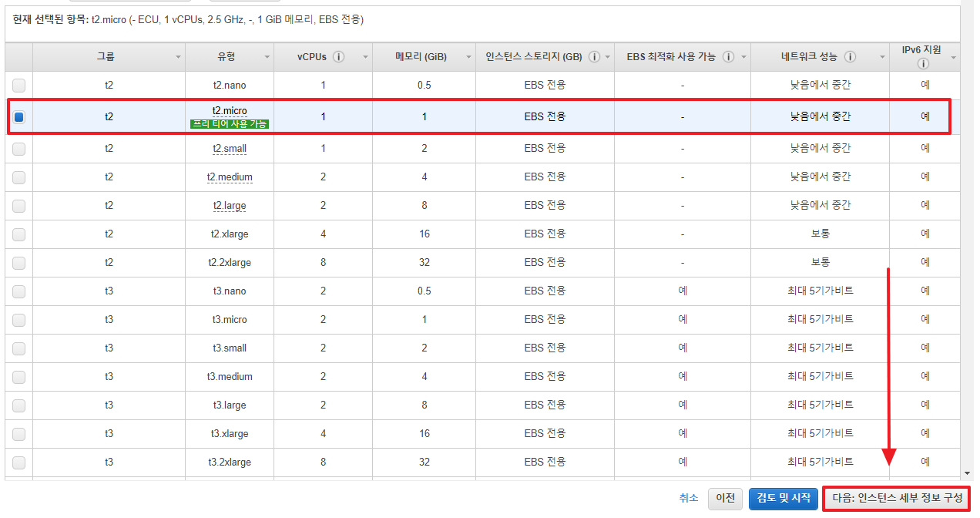Click the 현재 선택된 항목 summary text
This screenshot has height=518, width=980.
pyautogui.click(x=188, y=20)
